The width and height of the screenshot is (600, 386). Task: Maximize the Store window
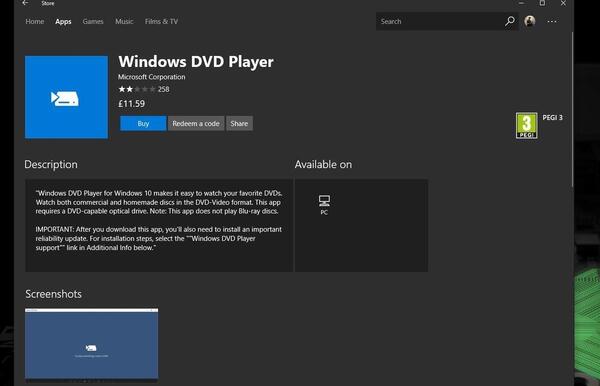(x=542, y=3)
